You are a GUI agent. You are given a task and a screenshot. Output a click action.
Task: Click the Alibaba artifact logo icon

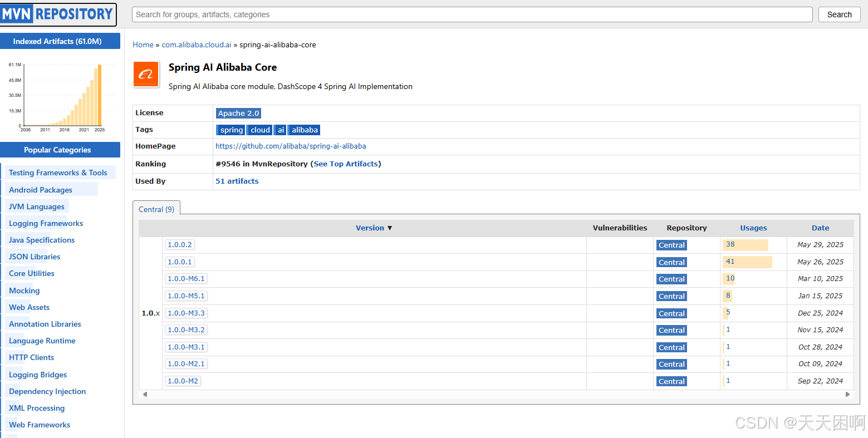146,75
